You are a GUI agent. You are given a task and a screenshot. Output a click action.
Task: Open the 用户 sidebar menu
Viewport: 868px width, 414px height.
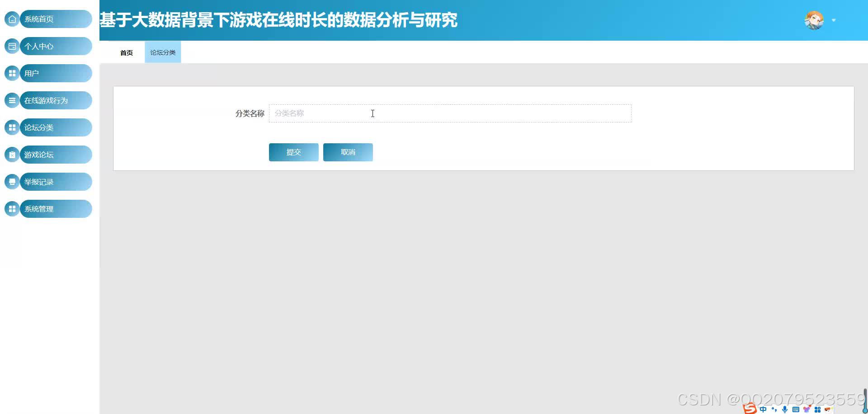pyautogui.click(x=56, y=73)
